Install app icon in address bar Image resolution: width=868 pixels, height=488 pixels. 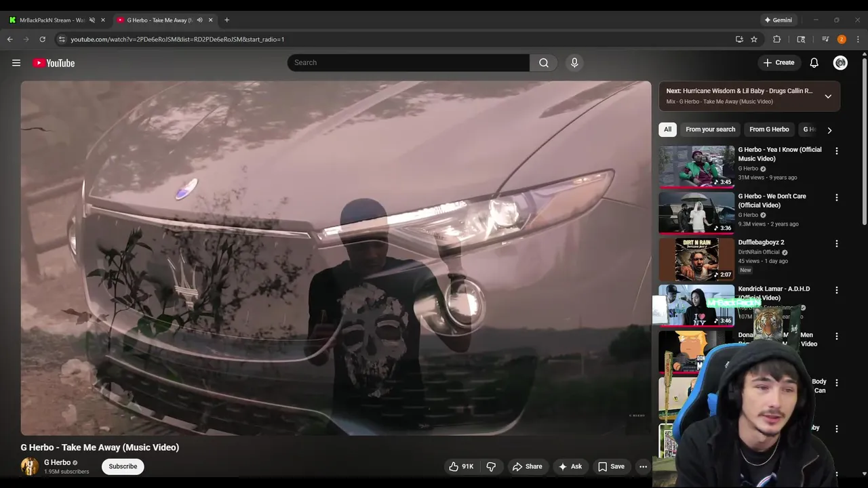(x=739, y=39)
